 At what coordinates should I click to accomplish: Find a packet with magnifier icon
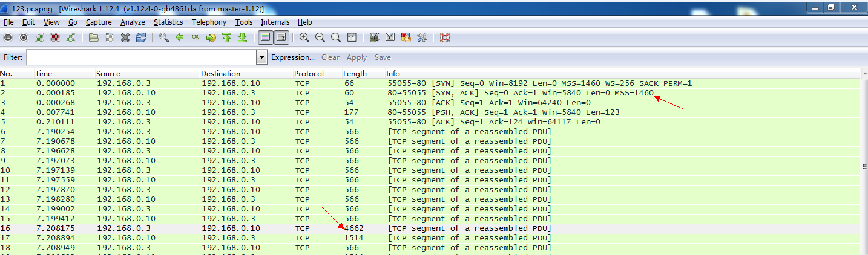pos(164,37)
